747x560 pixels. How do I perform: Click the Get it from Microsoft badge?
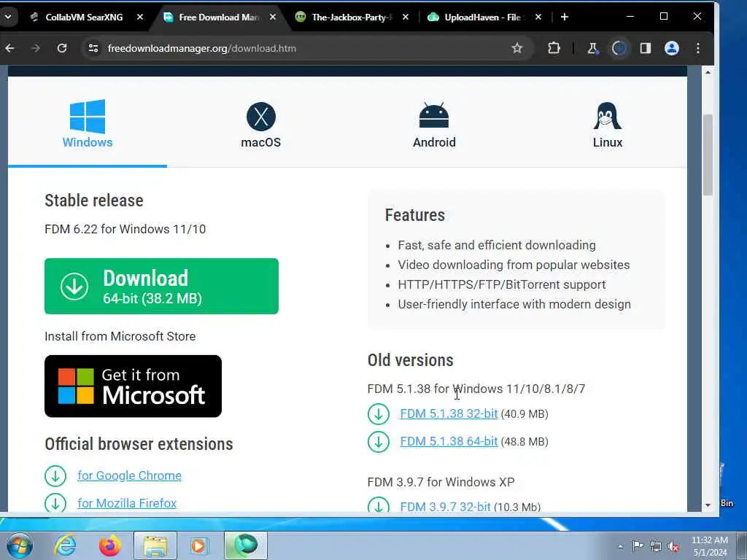click(133, 386)
